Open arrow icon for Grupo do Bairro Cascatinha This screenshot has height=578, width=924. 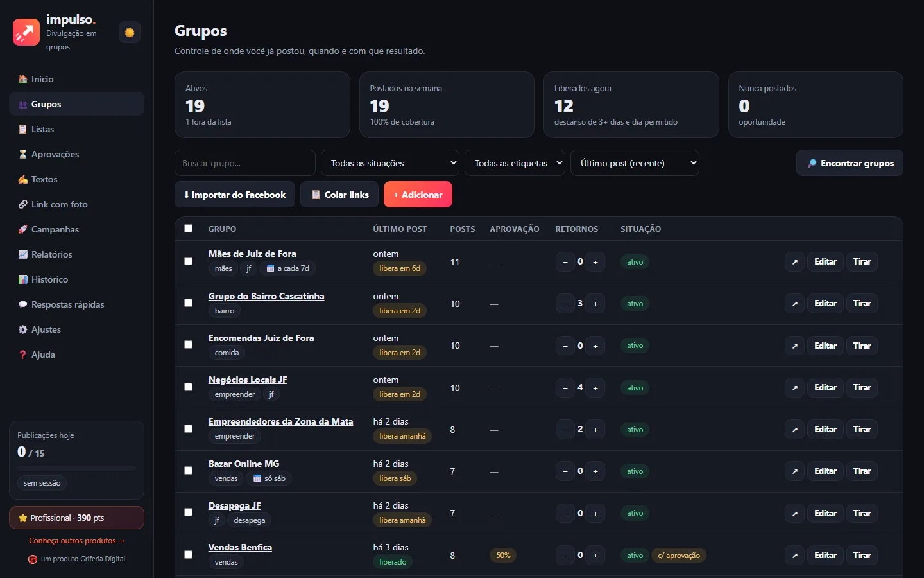point(794,304)
